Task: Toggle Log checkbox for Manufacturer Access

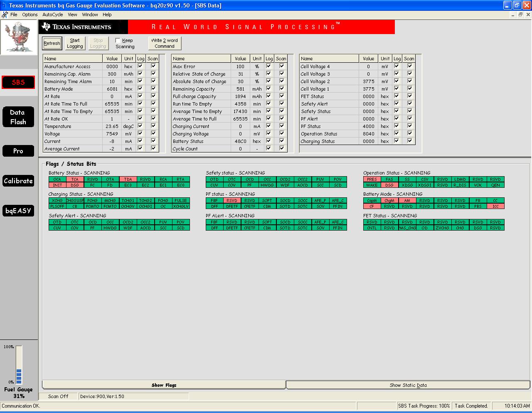Action: (x=140, y=66)
